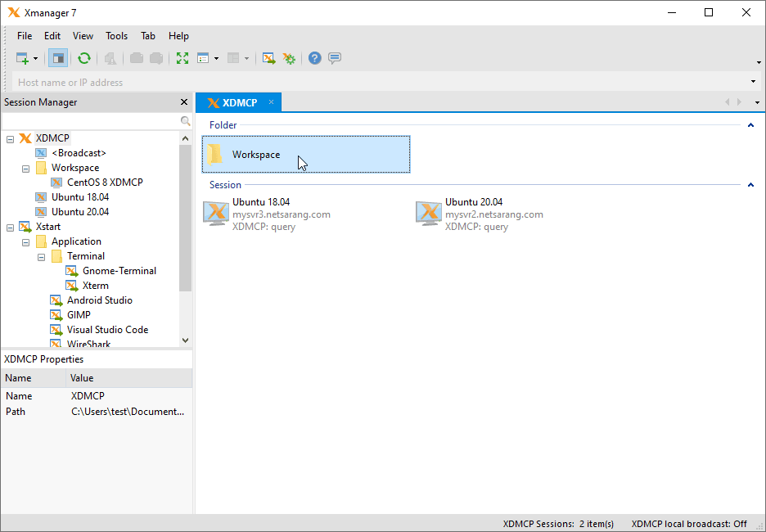
Task: Select Visual Studio Code in the tree
Action: tap(107, 330)
